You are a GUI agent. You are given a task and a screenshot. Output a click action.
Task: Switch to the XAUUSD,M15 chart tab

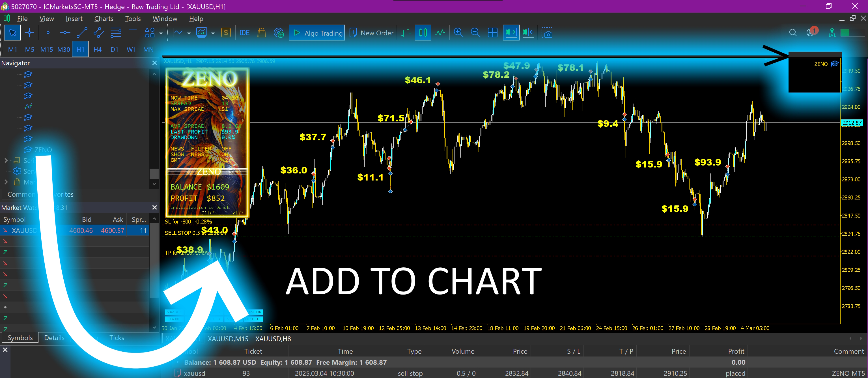tap(228, 339)
